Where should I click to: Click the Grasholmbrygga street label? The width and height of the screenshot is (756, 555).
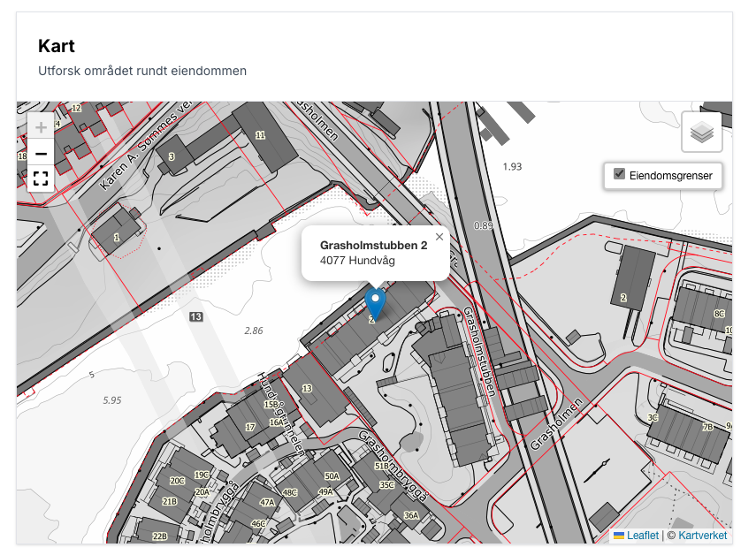[x=393, y=466]
